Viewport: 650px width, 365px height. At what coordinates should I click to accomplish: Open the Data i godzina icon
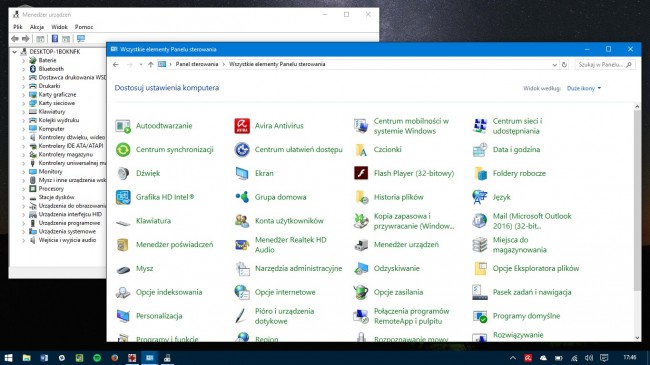coord(480,150)
